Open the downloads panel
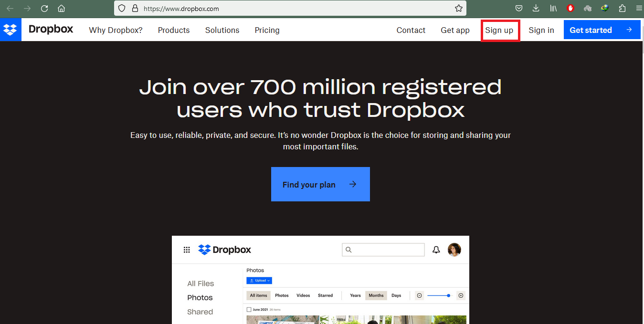Screen dimensions: 644x324 pos(536,8)
